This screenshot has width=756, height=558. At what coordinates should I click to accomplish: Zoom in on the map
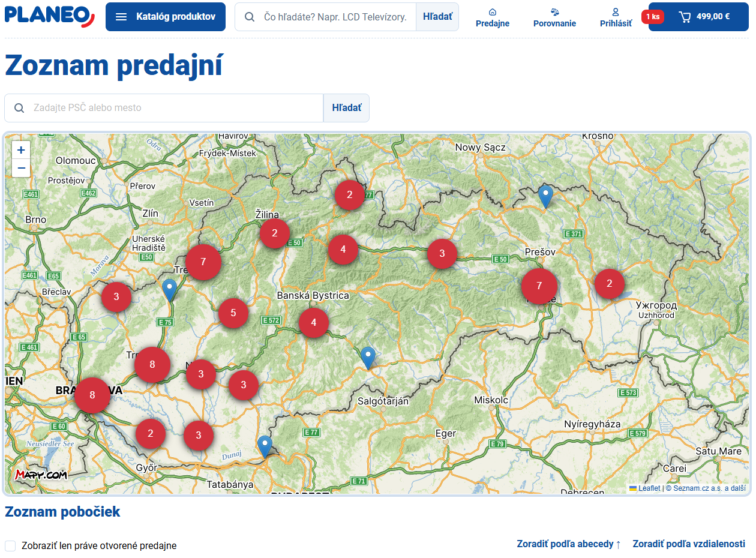click(x=21, y=150)
